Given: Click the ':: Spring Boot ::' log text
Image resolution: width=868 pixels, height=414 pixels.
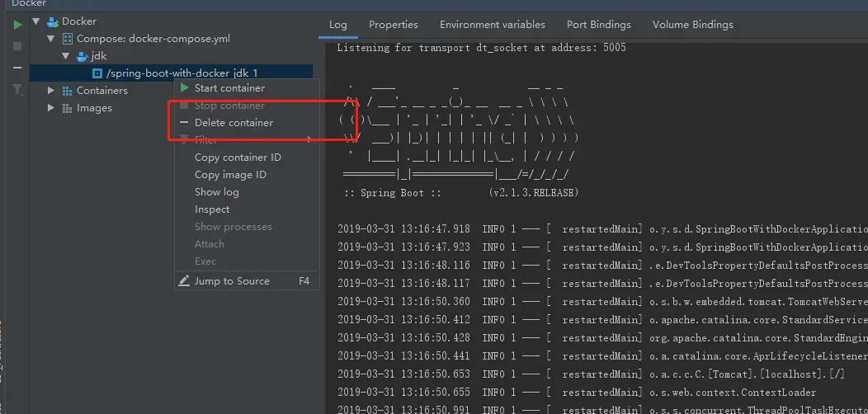Looking at the screenshot, I should (x=392, y=193).
